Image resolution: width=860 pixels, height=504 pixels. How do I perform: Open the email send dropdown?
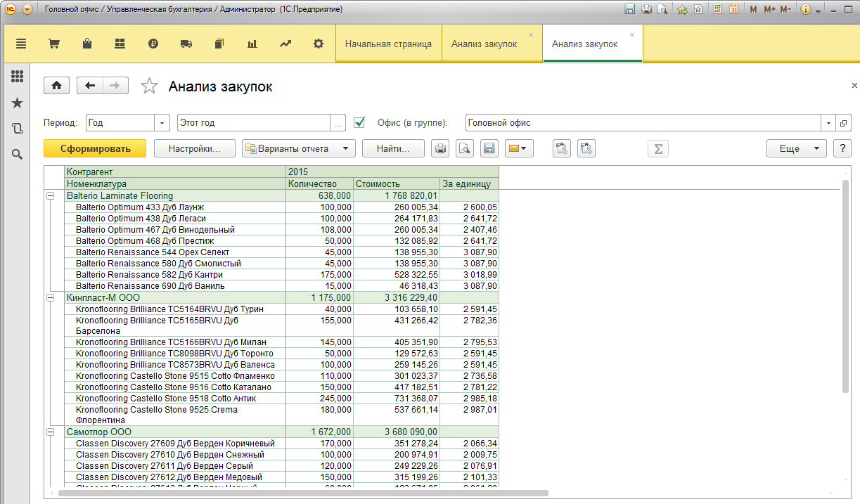519,148
